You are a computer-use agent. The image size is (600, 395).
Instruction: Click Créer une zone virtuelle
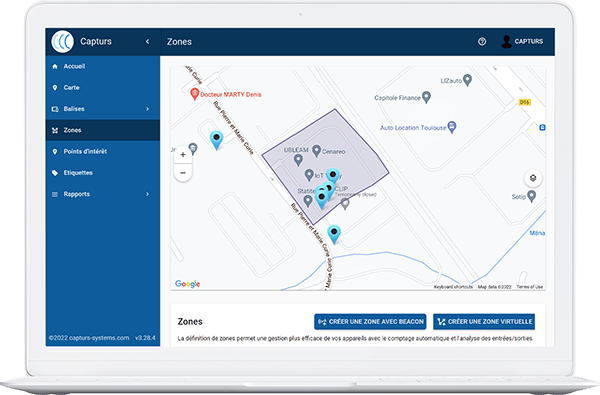[484, 322]
